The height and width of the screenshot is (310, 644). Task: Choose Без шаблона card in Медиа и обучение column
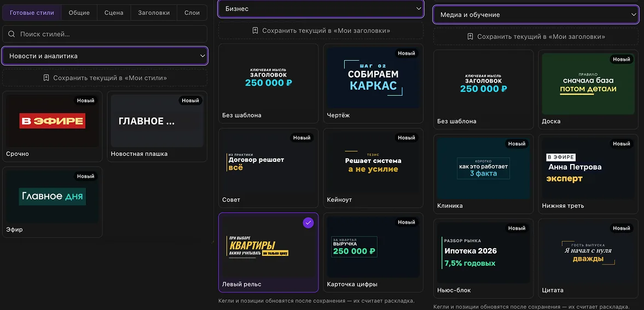click(x=484, y=90)
